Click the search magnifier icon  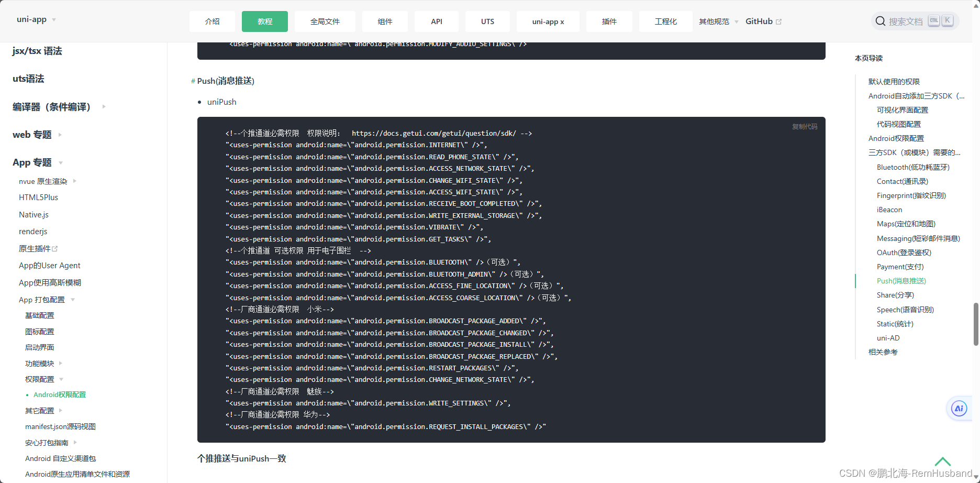tap(880, 21)
